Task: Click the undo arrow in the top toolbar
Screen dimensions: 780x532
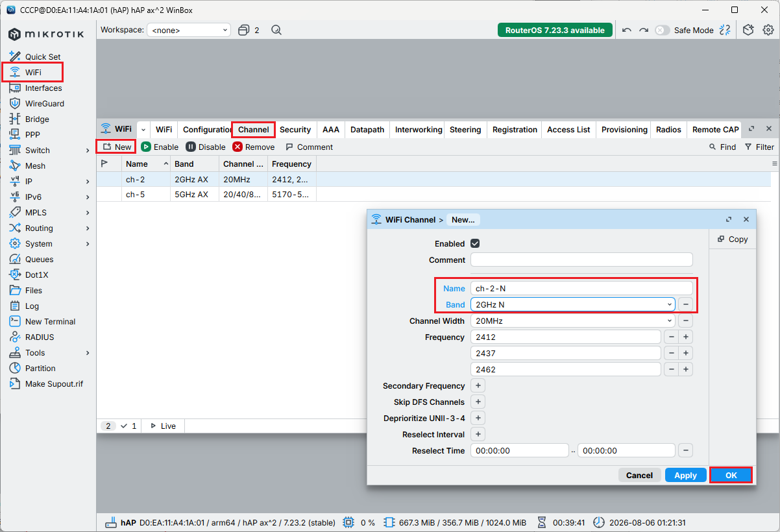Action: [x=626, y=30]
